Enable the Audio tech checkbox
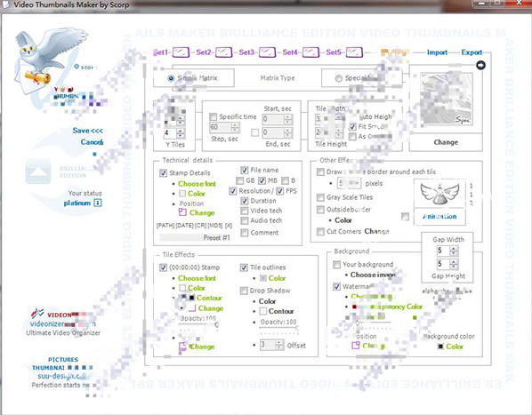Image resolution: width=532 pixels, height=415 pixels. coord(245,220)
